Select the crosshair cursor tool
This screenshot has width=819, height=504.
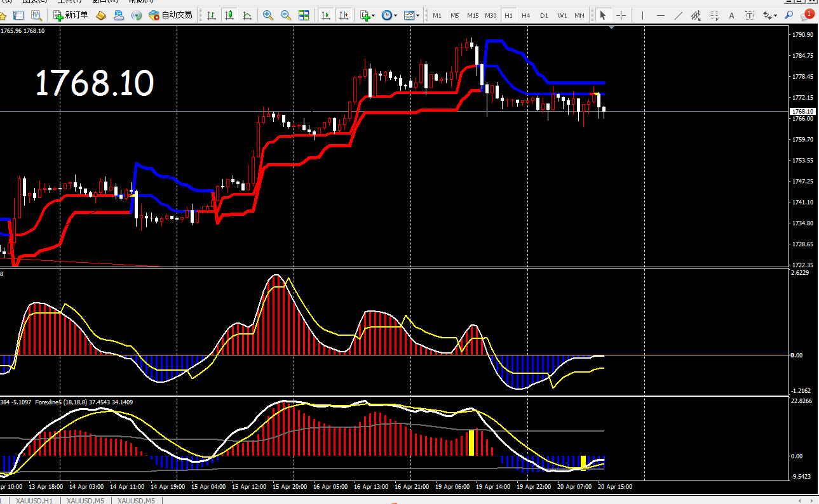[x=621, y=15]
